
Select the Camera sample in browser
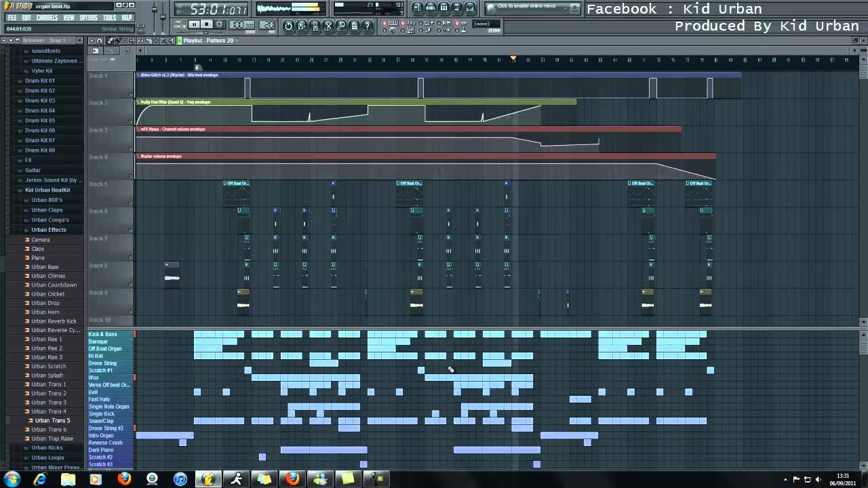[x=40, y=240]
